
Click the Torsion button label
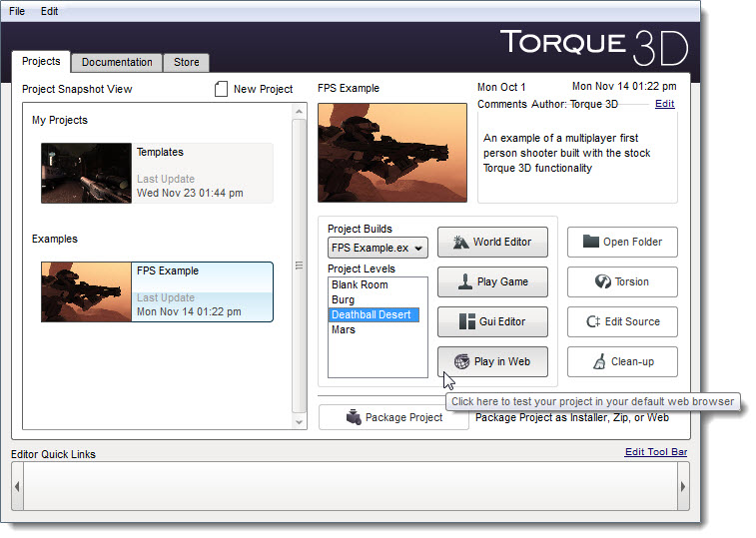click(x=631, y=281)
